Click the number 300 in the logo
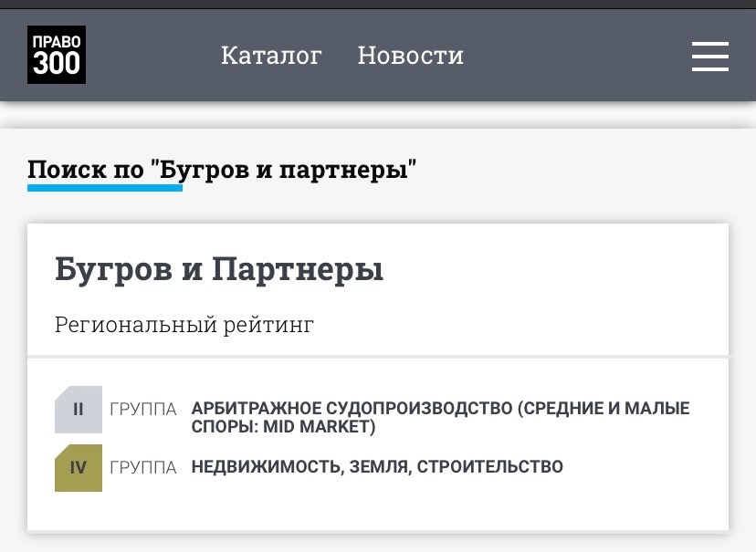Screen dimensions: 756x552 pos(57,64)
